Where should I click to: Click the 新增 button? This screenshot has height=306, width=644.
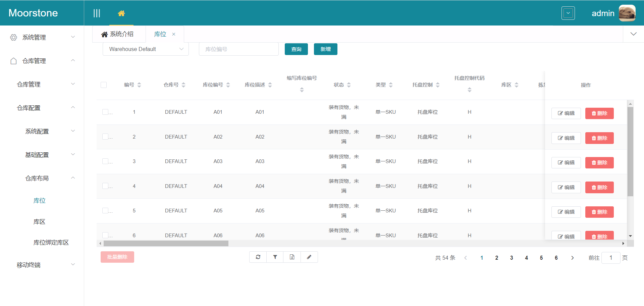tap(325, 49)
